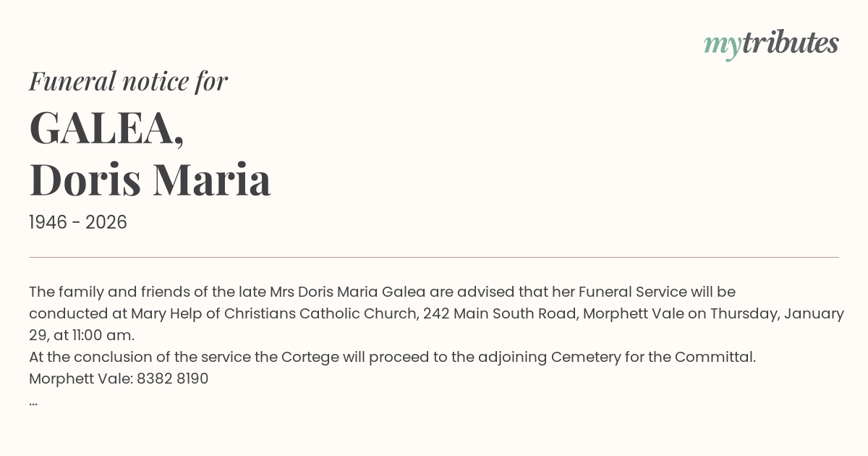The width and height of the screenshot is (868, 456).
Task: Click "Mary Help of Christians Catholic Church" text
Action: (x=273, y=314)
